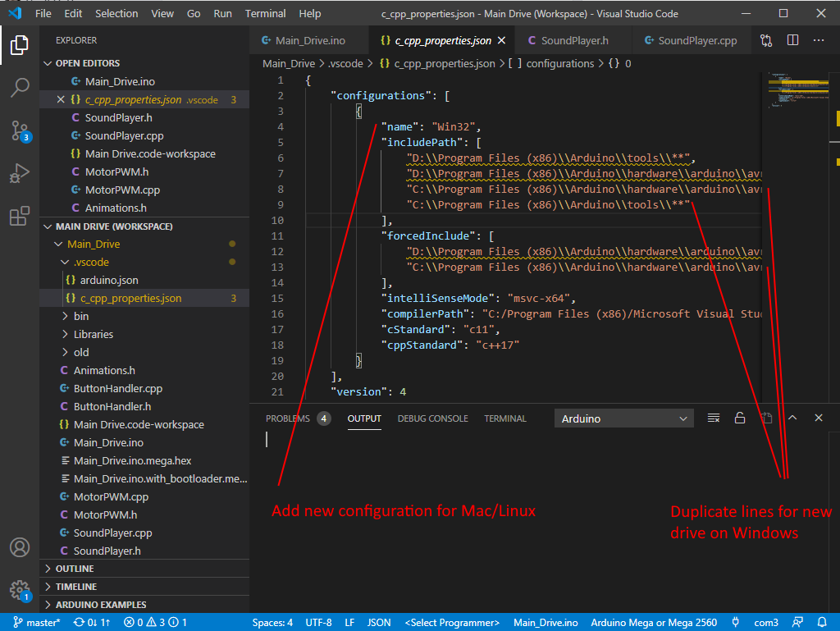Switch to the SoundPlayer.cpp editor tab
The width and height of the screenshot is (840, 631).
pyautogui.click(x=691, y=41)
